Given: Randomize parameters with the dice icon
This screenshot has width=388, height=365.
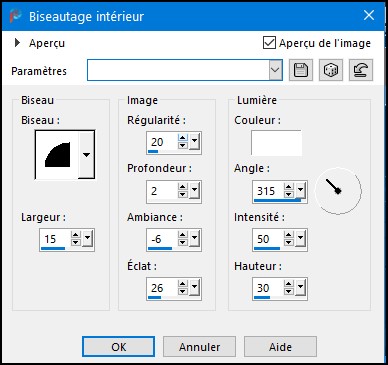Looking at the screenshot, I should coord(331,70).
